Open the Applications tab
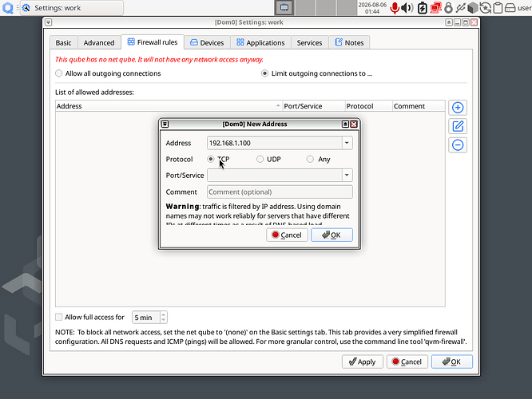 click(x=260, y=43)
